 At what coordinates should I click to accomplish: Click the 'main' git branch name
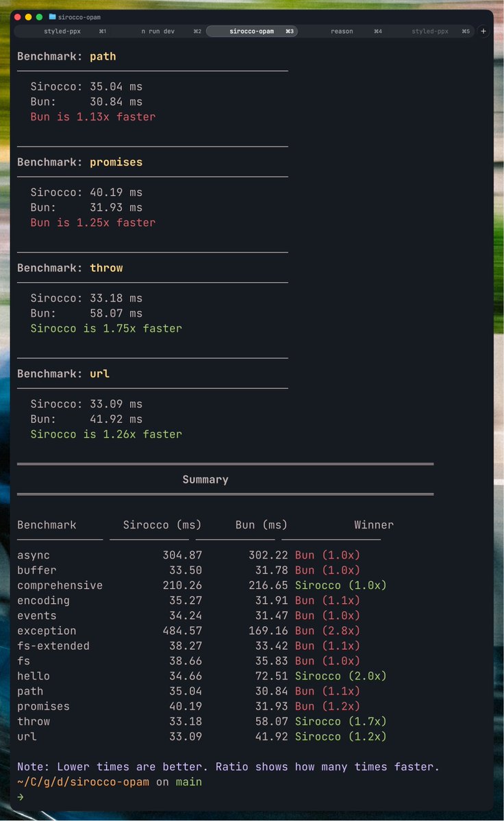coord(188,782)
